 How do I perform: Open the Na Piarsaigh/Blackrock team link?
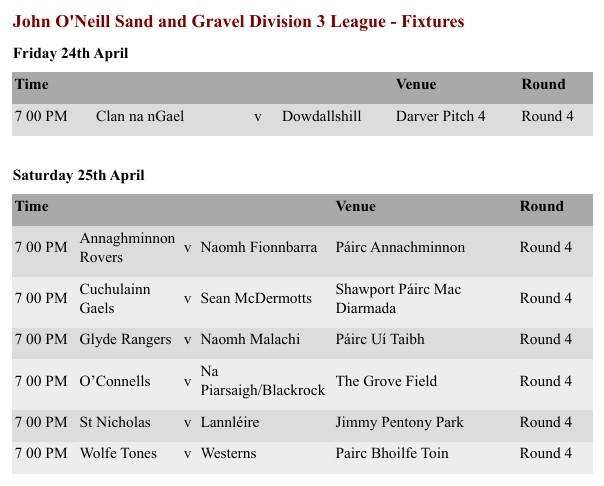click(x=263, y=381)
